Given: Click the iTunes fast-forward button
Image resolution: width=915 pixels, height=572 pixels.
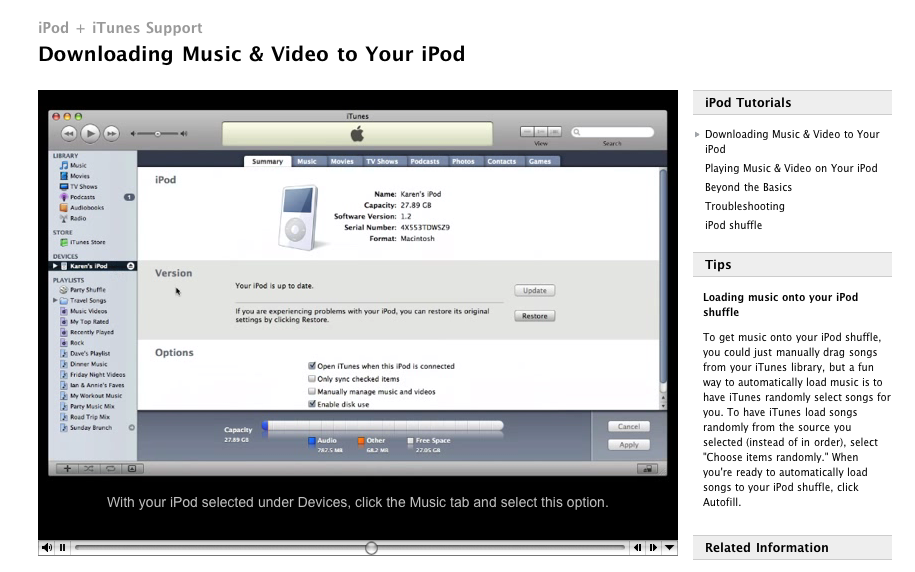Looking at the screenshot, I should pos(111,133).
